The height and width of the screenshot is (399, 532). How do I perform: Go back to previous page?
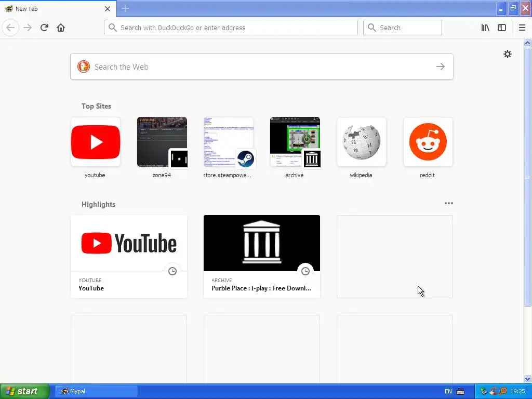click(10, 28)
